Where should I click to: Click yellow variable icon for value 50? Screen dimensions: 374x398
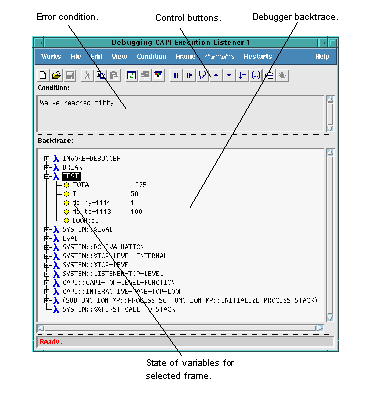tap(66, 194)
